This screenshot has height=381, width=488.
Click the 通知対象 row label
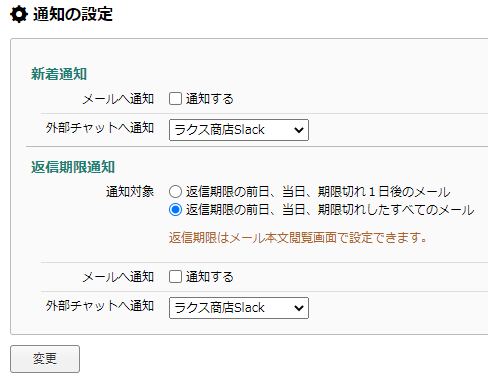click(x=130, y=192)
